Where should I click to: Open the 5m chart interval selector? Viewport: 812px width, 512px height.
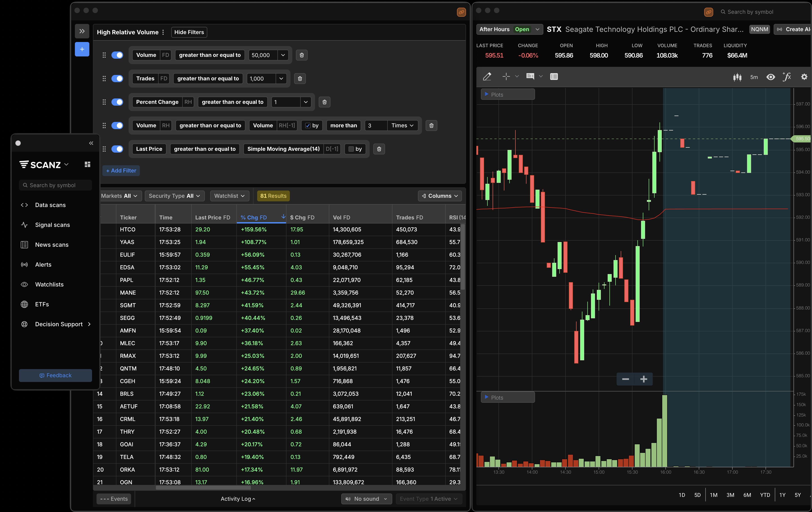coord(754,77)
